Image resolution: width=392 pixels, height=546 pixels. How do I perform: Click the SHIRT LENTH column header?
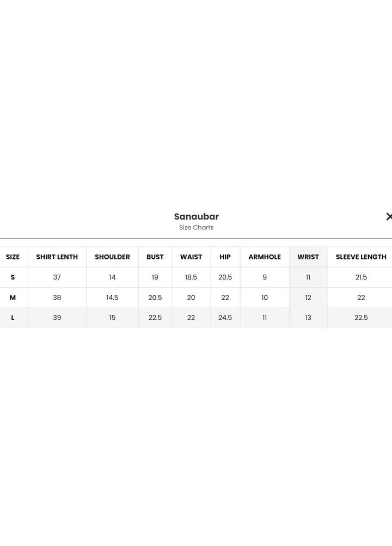(x=57, y=257)
